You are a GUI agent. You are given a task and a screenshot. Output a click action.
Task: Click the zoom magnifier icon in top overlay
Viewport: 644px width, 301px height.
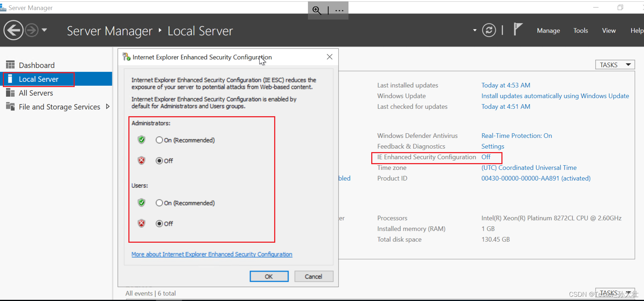(x=317, y=10)
